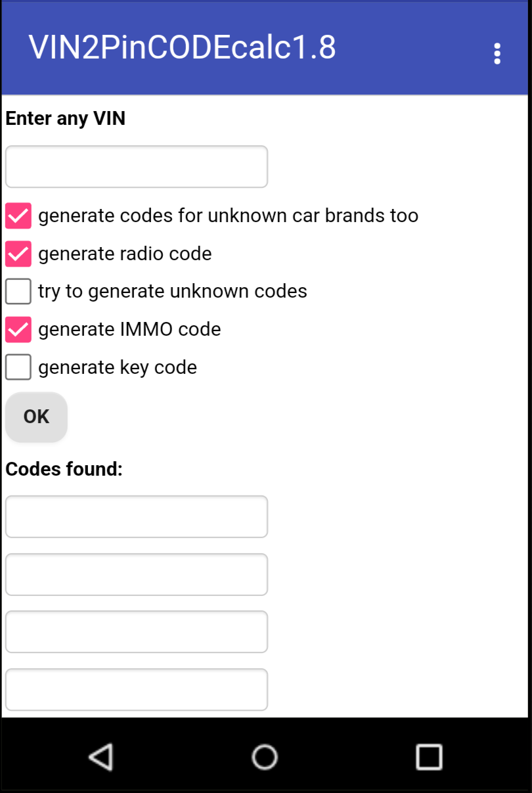532x793 pixels.
Task: Click the 'Enter any VIN' heading label
Action: point(66,119)
